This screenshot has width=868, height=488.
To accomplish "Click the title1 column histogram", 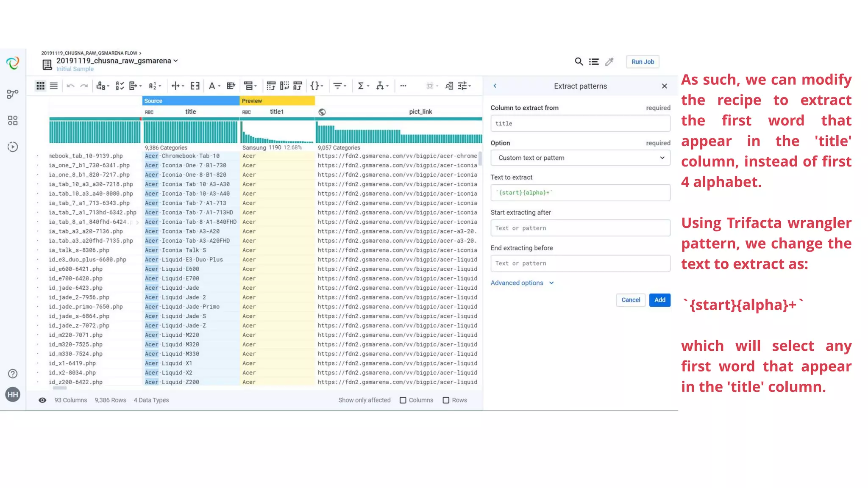I will (x=277, y=132).
